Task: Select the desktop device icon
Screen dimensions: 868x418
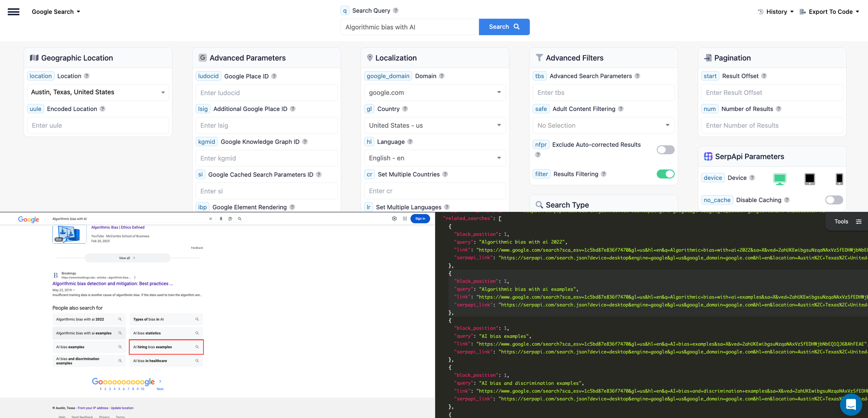Action: pyautogui.click(x=780, y=179)
